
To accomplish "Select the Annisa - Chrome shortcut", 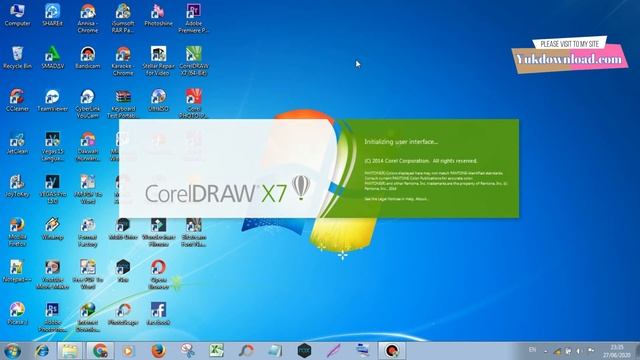I will click(88, 18).
